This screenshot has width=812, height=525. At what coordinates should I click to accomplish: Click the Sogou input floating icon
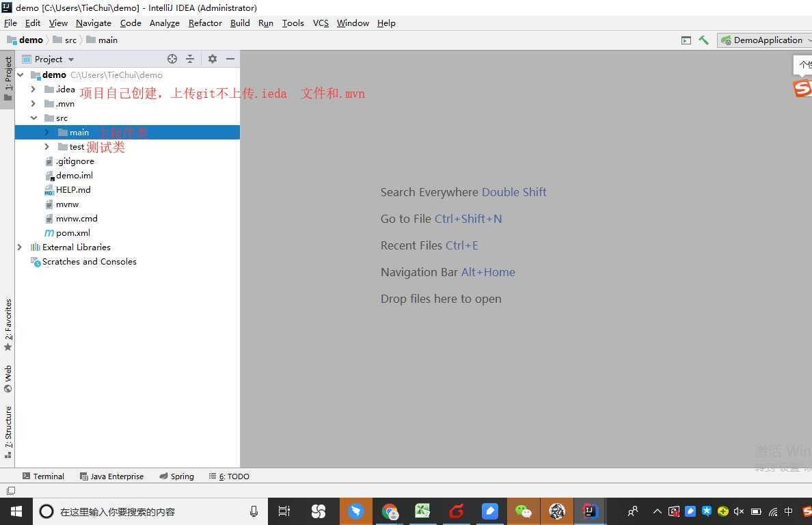click(802, 88)
